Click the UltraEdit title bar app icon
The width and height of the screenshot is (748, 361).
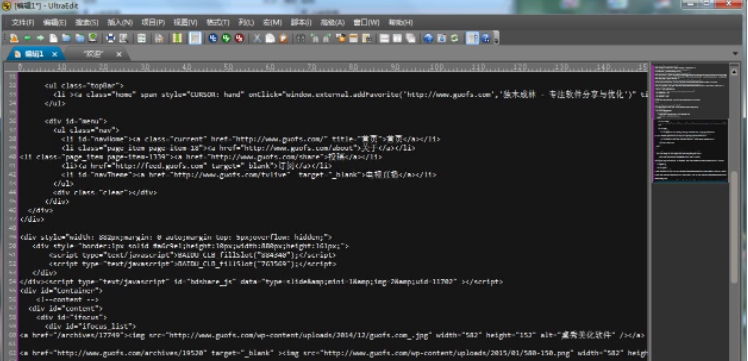pos(7,5)
